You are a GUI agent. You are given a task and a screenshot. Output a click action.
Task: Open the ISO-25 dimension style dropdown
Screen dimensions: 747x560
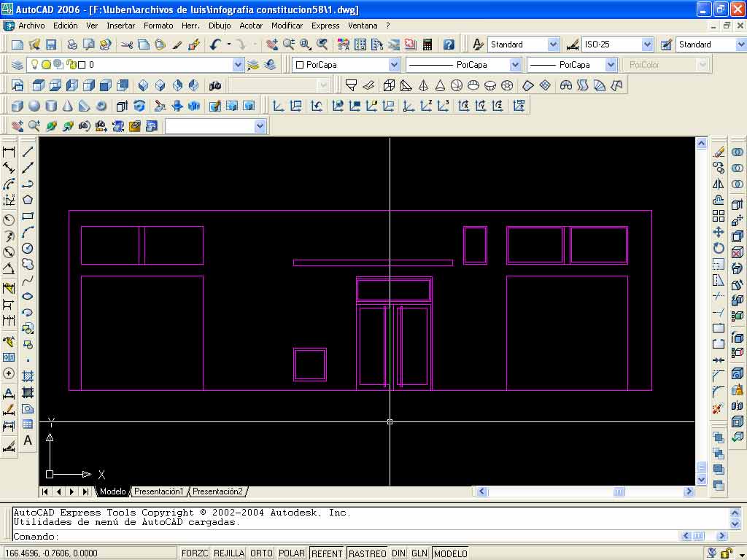point(647,44)
